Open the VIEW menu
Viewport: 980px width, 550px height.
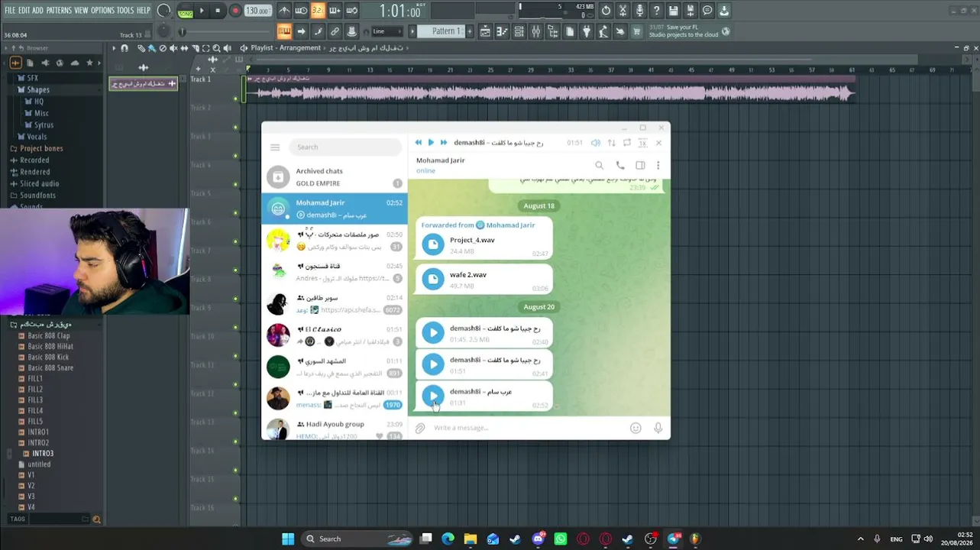pos(81,11)
